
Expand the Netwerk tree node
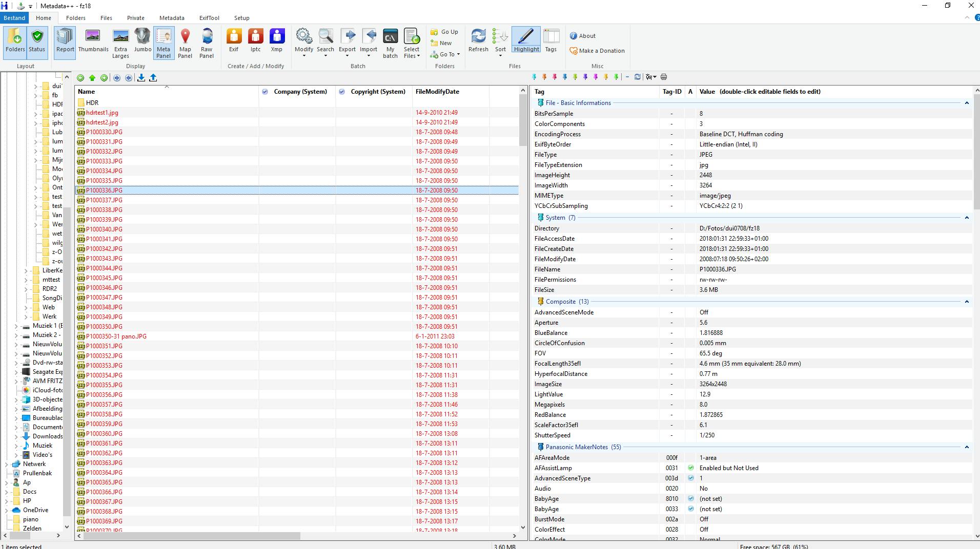[x=7, y=464]
